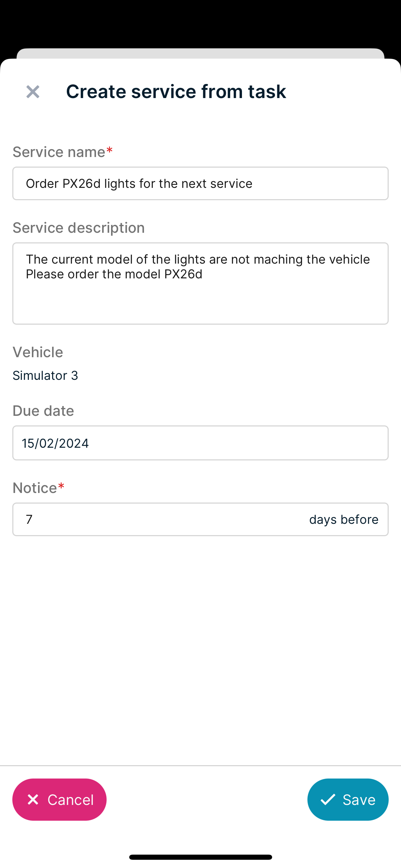
Task: Open the Due date field showing 15/02/2024
Action: click(x=200, y=443)
